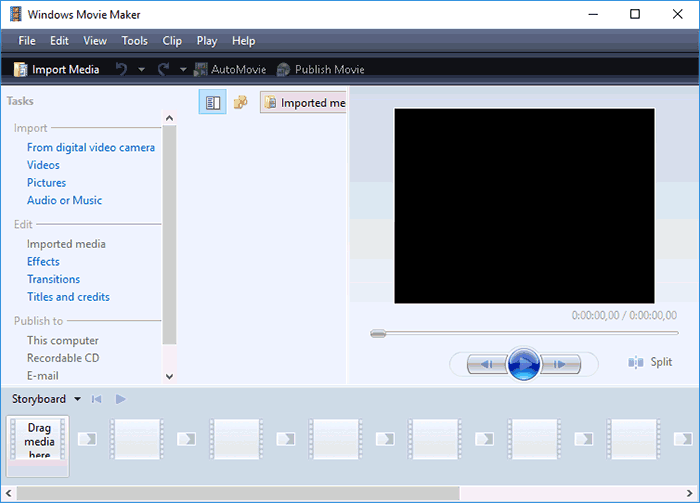Viewport: 700px width, 503px height.
Task: Click the Split clip button
Action: coord(650,362)
